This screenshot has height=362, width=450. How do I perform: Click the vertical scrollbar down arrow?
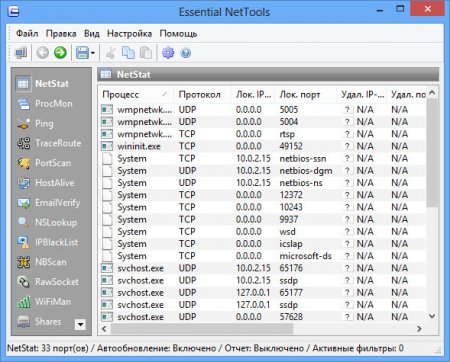point(432,316)
